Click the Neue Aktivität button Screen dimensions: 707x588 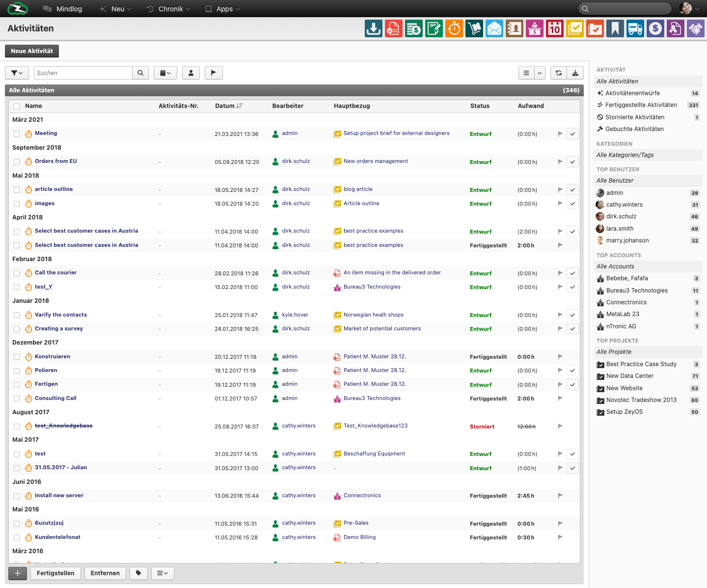(x=32, y=51)
